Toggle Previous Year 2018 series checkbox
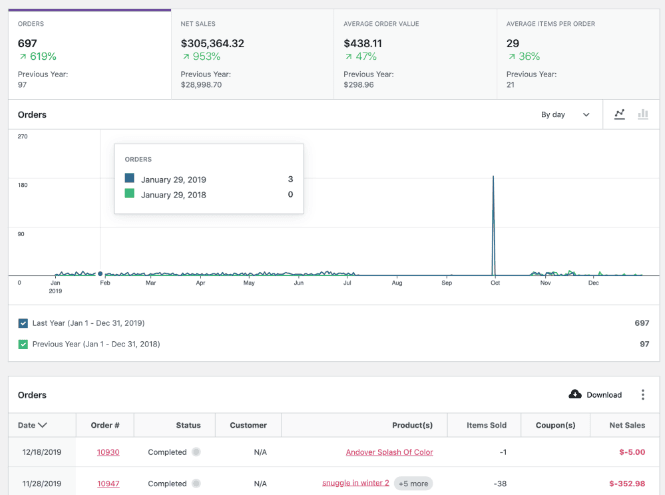Screen dimensions: 665x495 click(x=23, y=344)
